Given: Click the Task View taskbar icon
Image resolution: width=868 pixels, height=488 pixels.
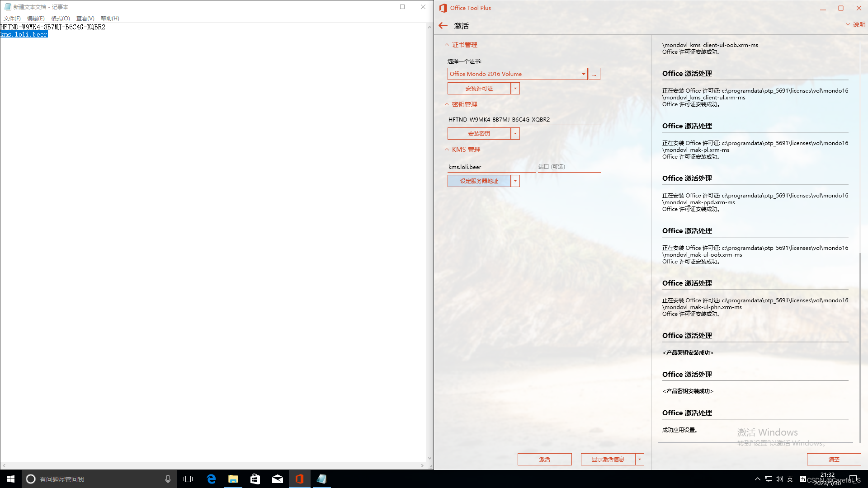Looking at the screenshot, I should tap(188, 479).
